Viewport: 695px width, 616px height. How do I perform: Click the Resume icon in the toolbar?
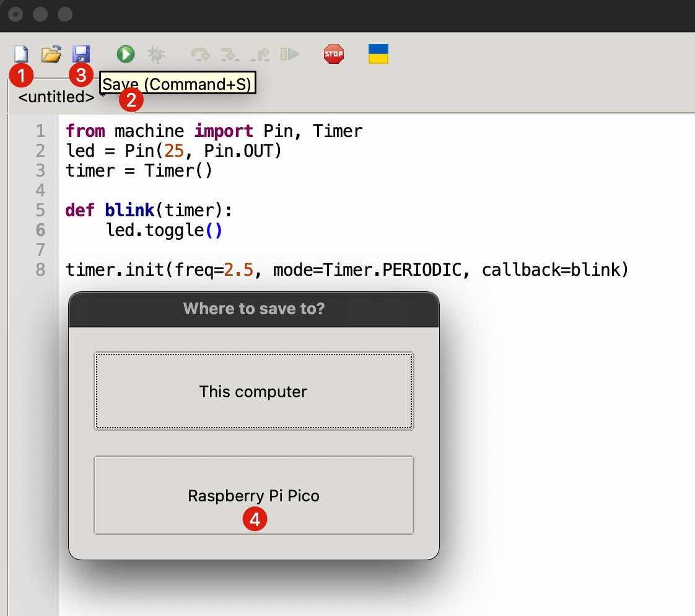289,55
